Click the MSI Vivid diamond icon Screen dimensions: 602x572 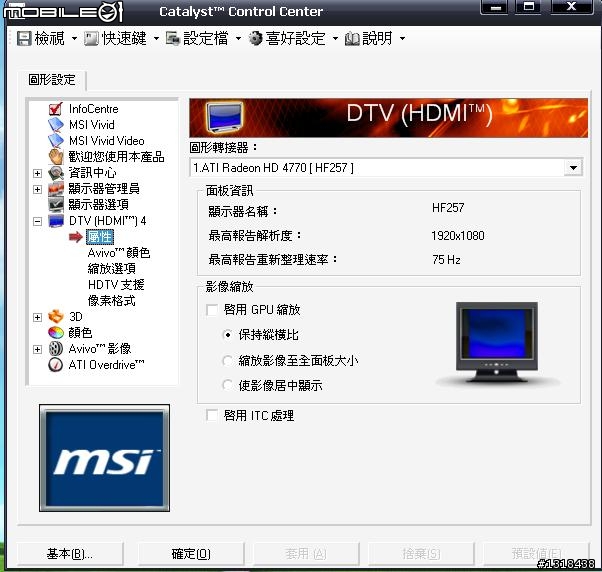[56, 125]
